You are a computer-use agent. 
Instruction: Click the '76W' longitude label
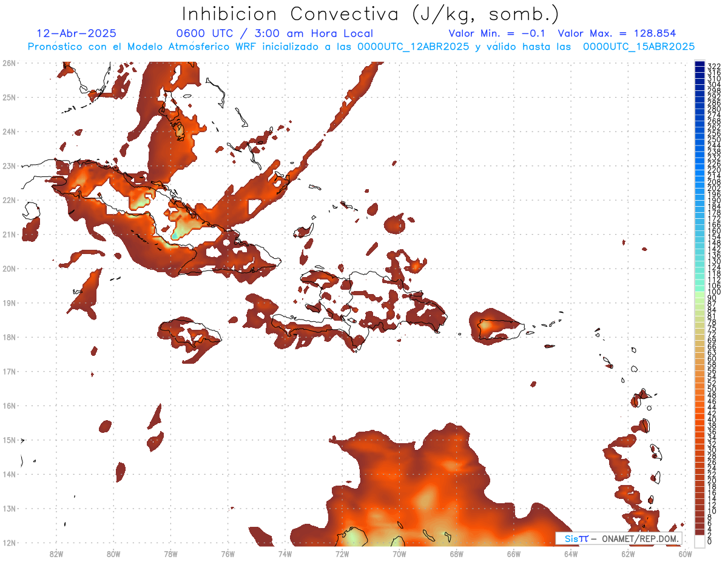[227, 554]
